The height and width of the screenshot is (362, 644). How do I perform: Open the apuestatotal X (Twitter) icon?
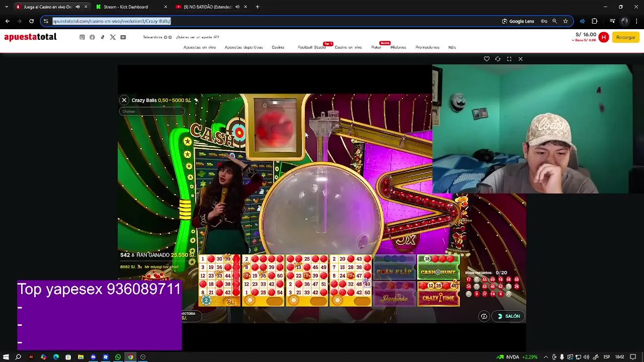click(x=113, y=37)
